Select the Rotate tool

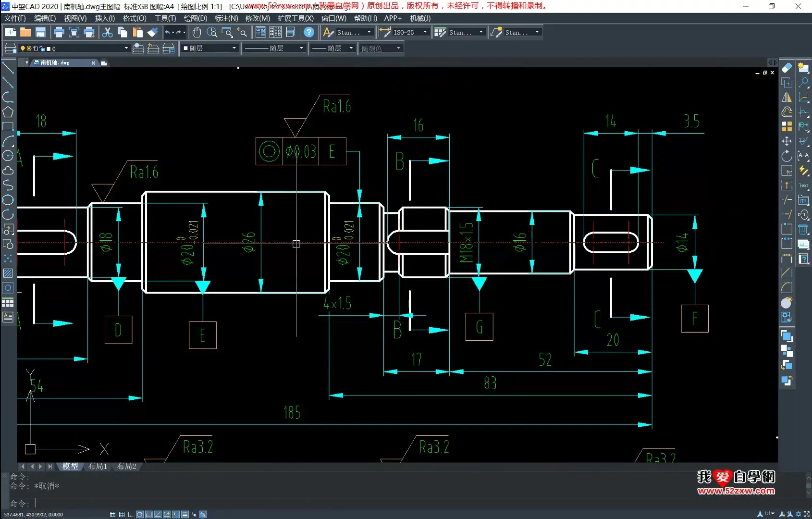click(787, 156)
